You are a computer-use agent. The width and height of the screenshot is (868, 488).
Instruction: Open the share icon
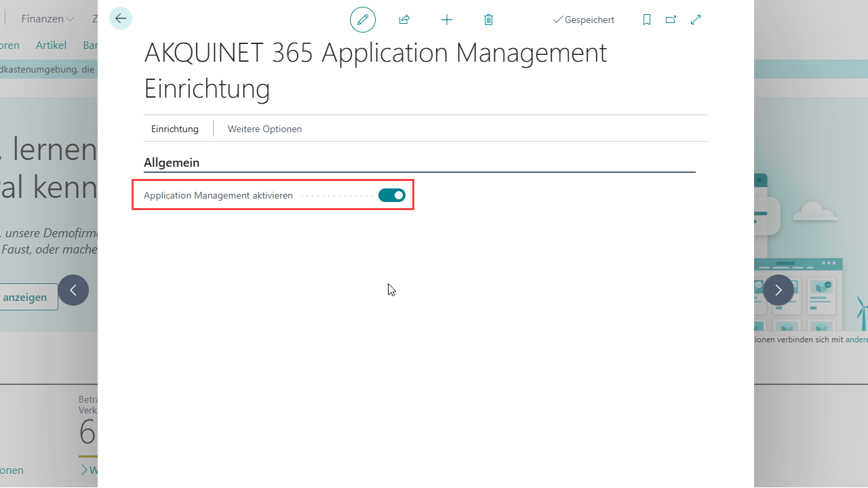pos(405,20)
